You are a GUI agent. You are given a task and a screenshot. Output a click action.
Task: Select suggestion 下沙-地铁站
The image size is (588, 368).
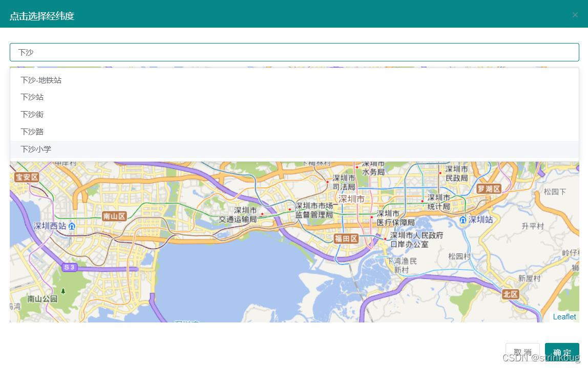(295, 80)
